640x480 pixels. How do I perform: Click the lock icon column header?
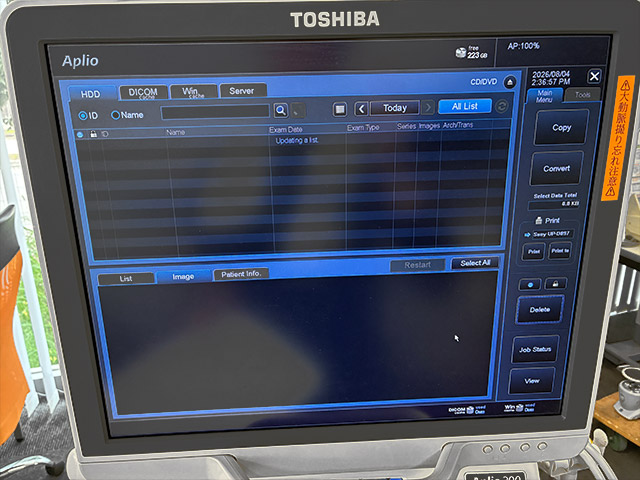93,133
